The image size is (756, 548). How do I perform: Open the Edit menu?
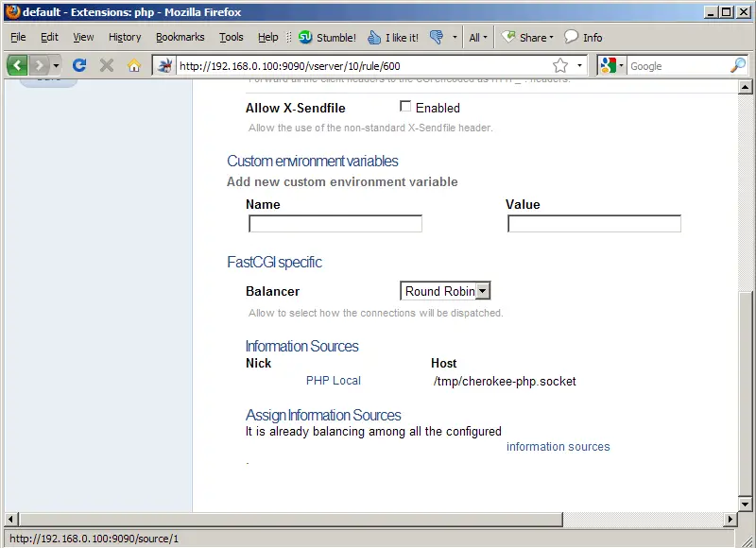tap(49, 37)
